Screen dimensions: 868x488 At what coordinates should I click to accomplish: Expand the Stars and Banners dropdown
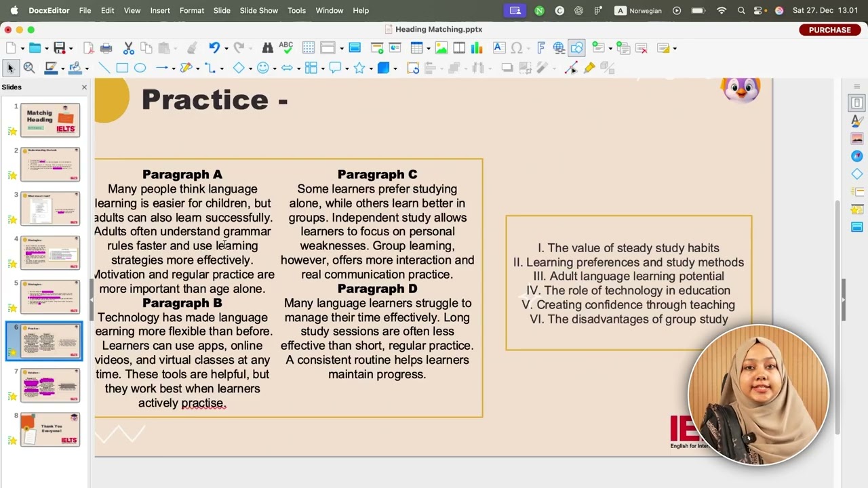tap(371, 68)
